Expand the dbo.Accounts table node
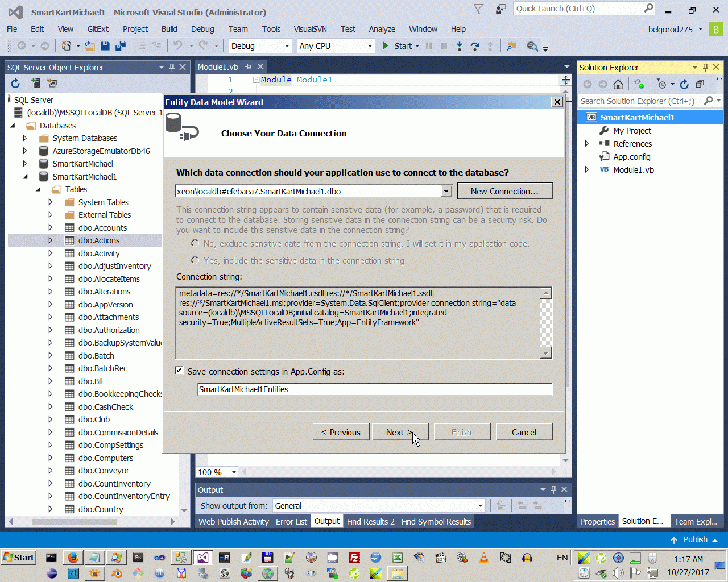 (50, 228)
